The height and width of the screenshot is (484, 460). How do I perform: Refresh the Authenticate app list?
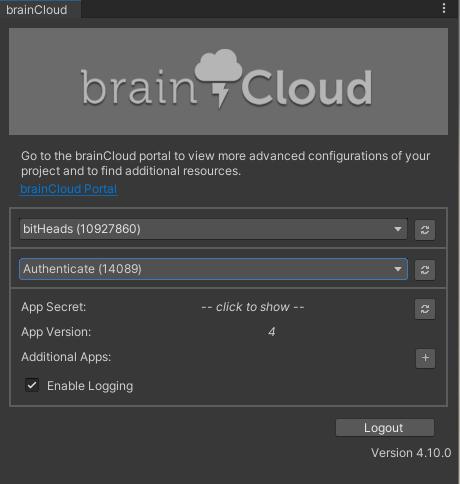pos(425,270)
